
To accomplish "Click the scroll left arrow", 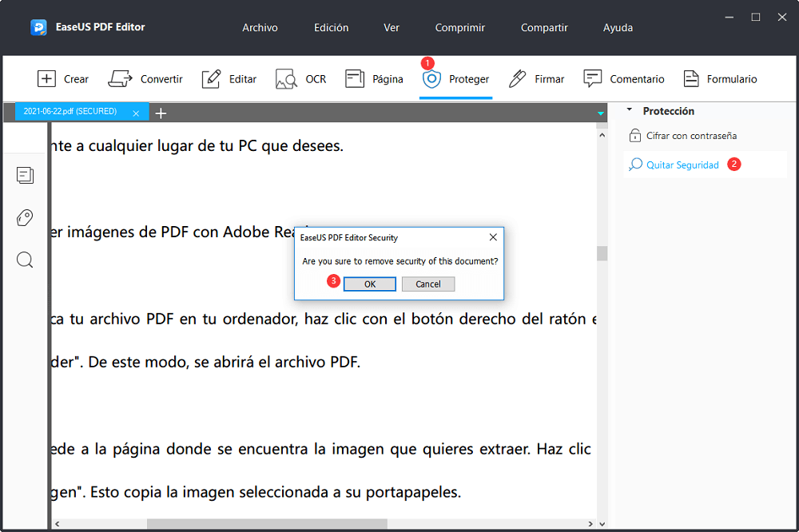I will click(57, 524).
